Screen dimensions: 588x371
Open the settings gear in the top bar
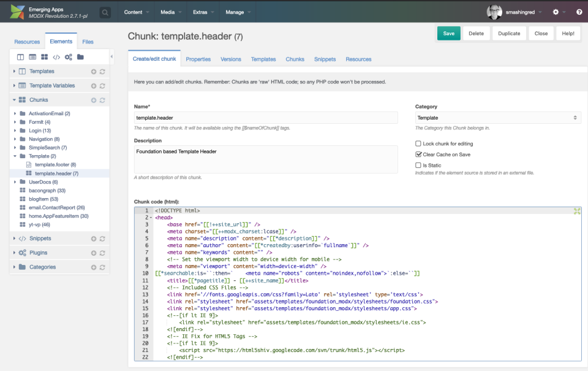556,12
